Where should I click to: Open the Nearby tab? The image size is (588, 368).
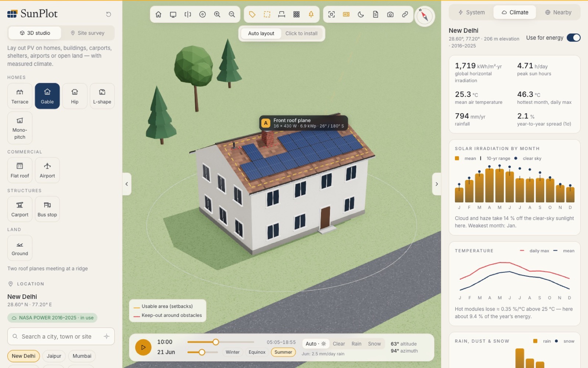click(x=558, y=13)
